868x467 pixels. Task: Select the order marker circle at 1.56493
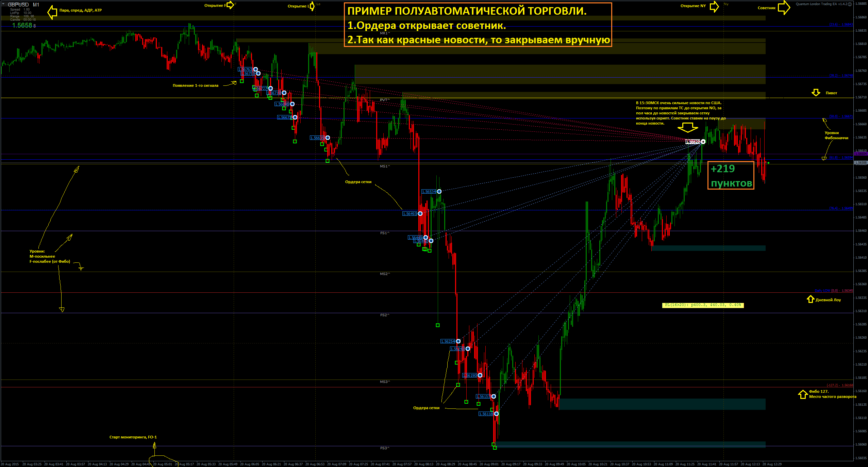420,214
